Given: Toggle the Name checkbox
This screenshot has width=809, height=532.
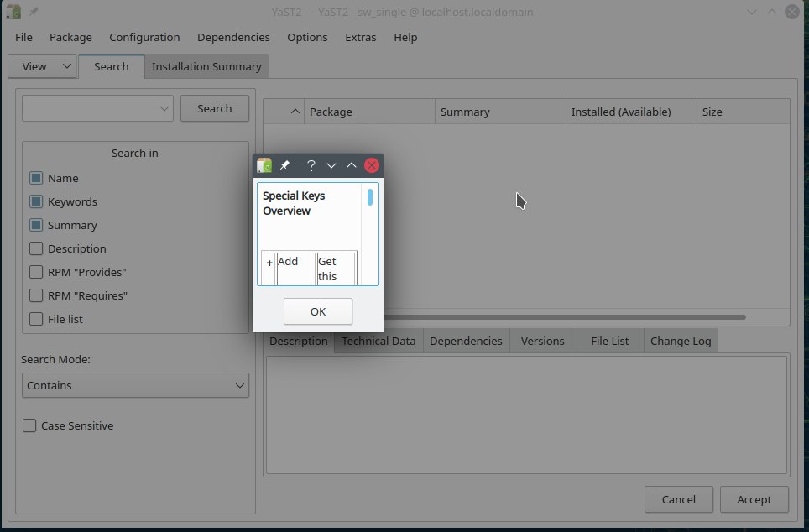Looking at the screenshot, I should click(36, 178).
